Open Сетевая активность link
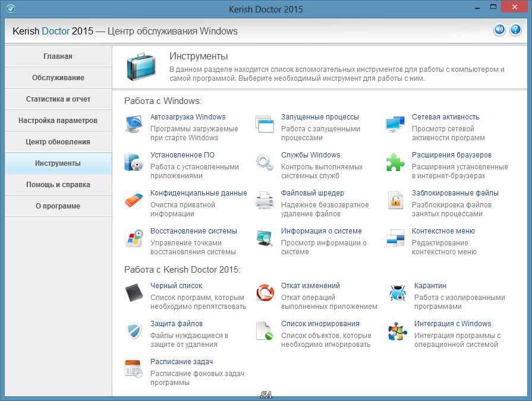532x401 pixels. pyautogui.click(x=445, y=117)
